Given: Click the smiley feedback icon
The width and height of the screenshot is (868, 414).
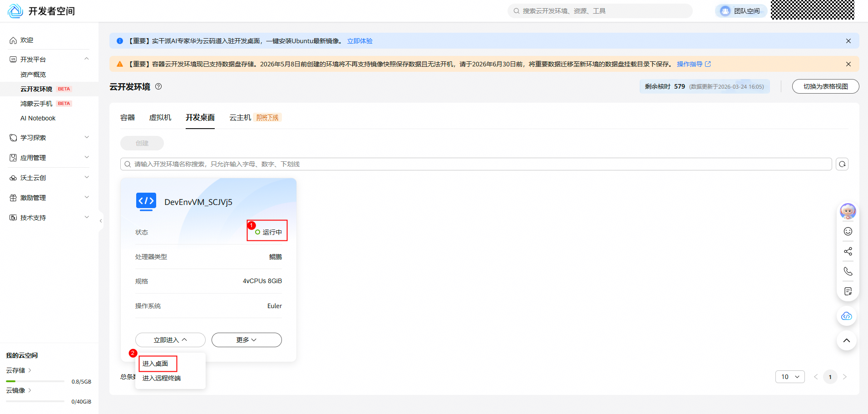Looking at the screenshot, I should click(848, 231).
